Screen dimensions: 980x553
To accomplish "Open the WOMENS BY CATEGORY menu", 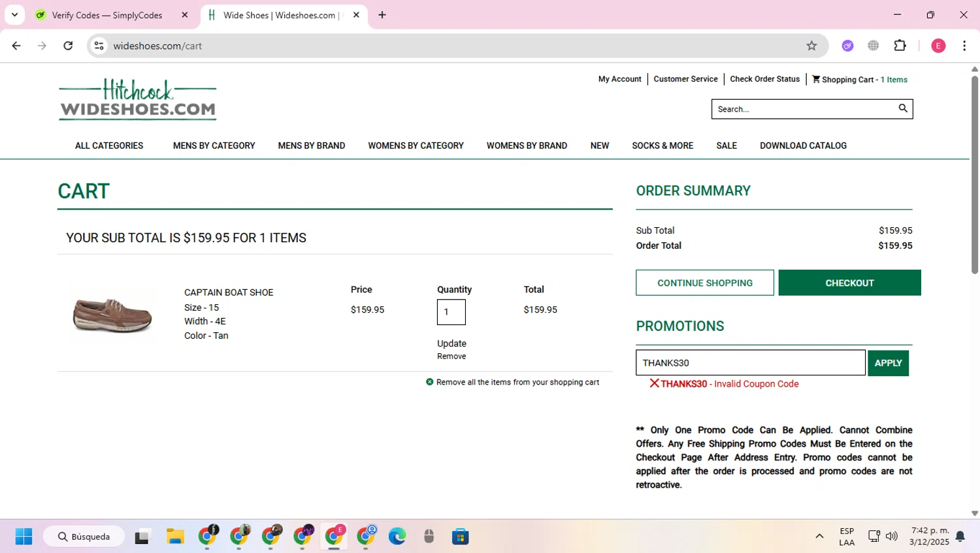I will click(x=416, y=146).
